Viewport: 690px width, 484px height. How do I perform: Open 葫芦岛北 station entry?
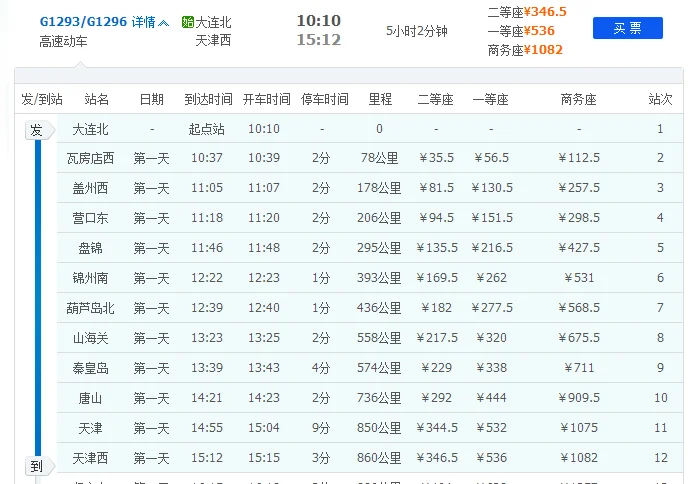[x=91, y=308]
